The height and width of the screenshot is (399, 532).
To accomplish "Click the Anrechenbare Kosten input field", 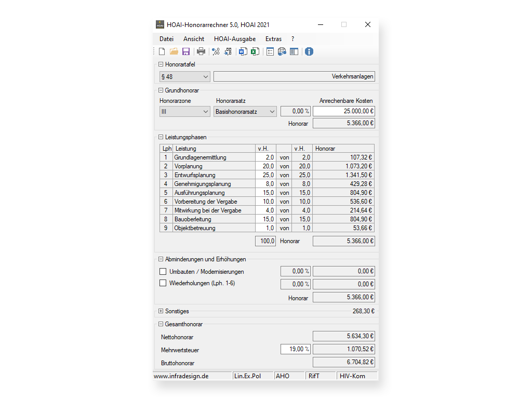I will 343,111.
